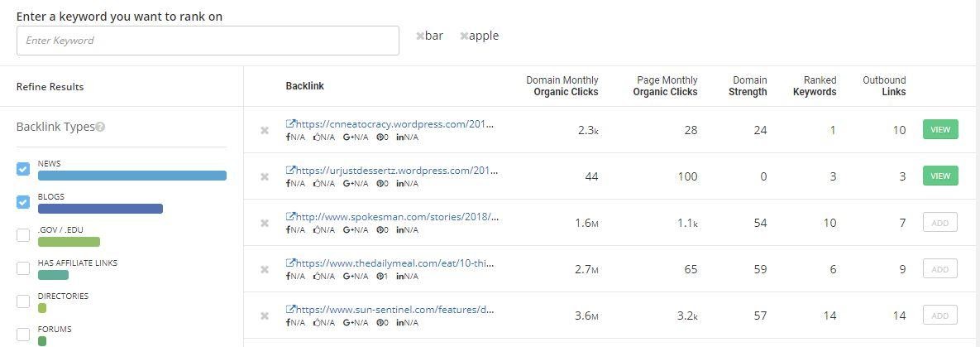Check the HAS AFFILIATE LINKS filter

23,268
